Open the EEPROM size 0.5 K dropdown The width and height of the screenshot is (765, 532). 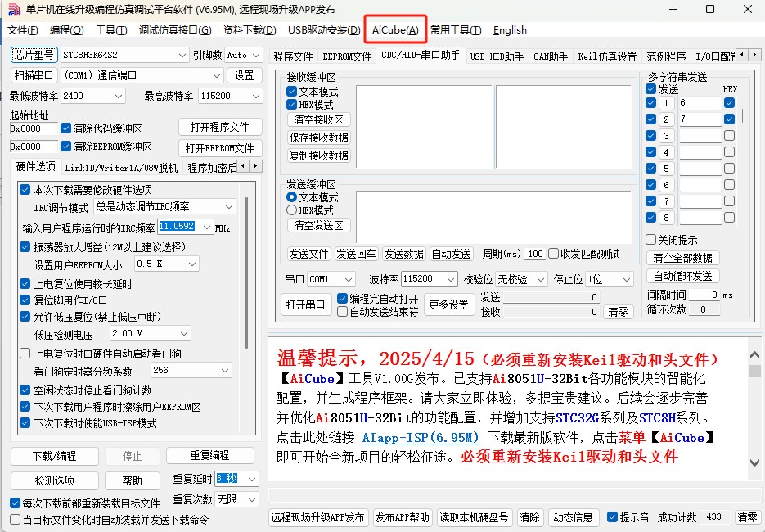pos(192,264)
